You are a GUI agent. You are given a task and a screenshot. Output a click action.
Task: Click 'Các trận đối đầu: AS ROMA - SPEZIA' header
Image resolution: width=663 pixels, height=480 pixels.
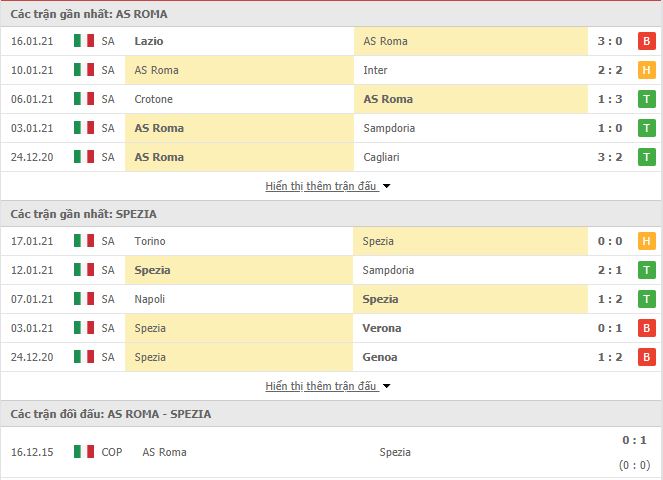(111, 414)
